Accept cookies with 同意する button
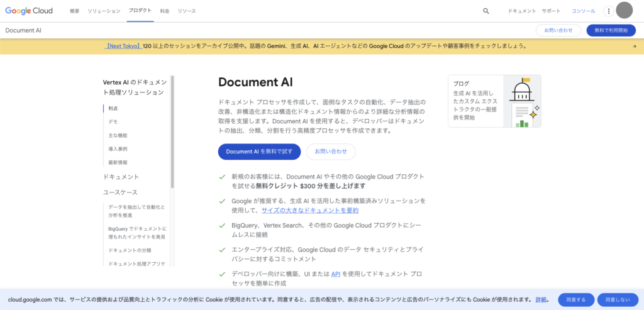 575,300
